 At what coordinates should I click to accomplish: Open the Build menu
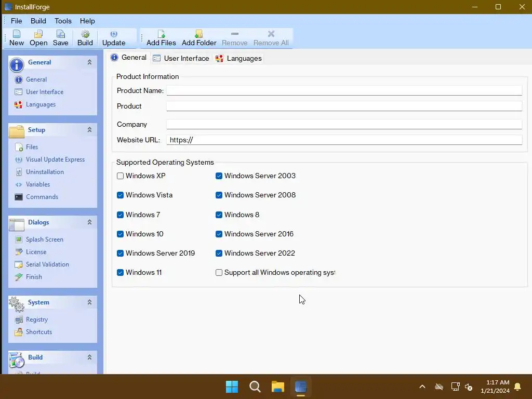pos(38,21)
